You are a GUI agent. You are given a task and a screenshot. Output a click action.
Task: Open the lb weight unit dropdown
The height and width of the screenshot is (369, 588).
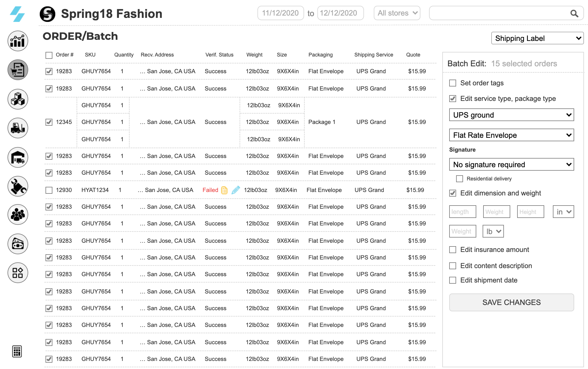493,231
